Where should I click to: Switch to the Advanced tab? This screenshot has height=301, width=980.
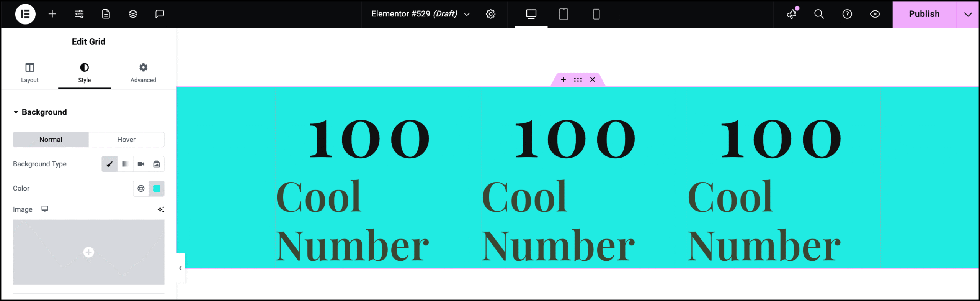coord(143,72)
